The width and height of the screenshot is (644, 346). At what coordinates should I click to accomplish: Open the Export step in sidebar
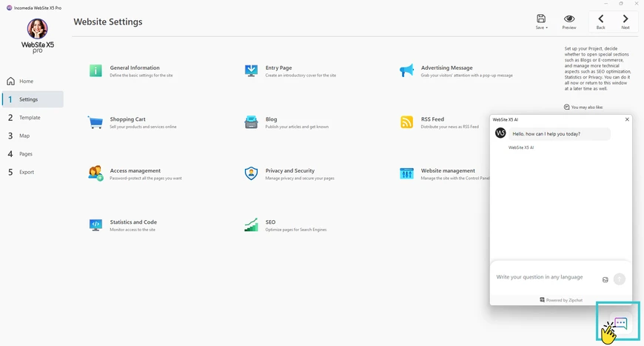click(x=27, y=172)
